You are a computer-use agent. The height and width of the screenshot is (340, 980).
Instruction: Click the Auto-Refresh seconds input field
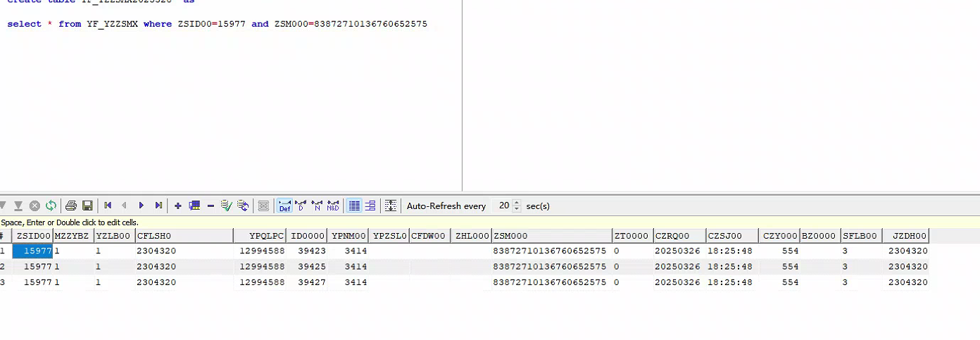click(501, 206)
